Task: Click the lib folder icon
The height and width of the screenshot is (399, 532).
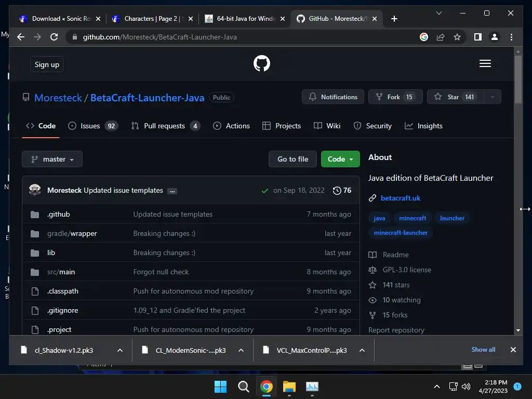Action: tap(35, 253)
